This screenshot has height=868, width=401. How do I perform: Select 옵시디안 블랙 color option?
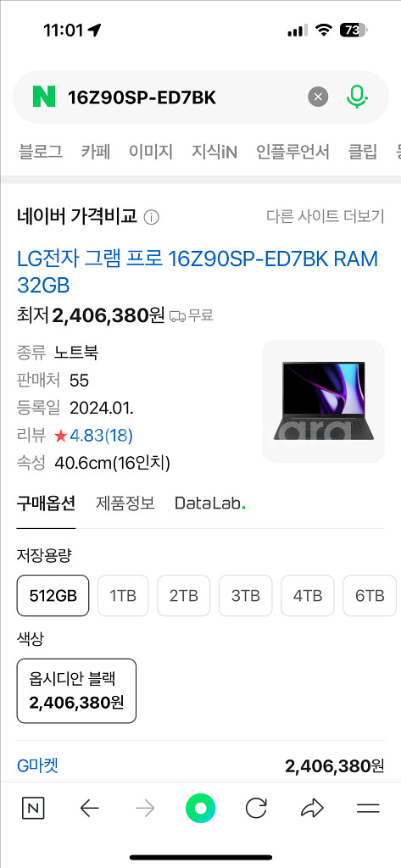(76, 691)
